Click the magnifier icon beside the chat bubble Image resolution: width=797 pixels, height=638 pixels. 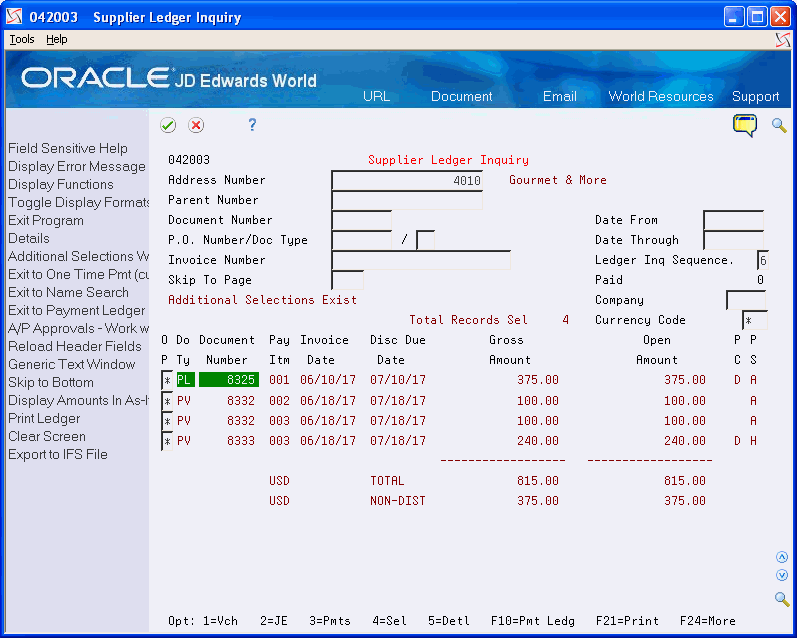click(779, 125)
